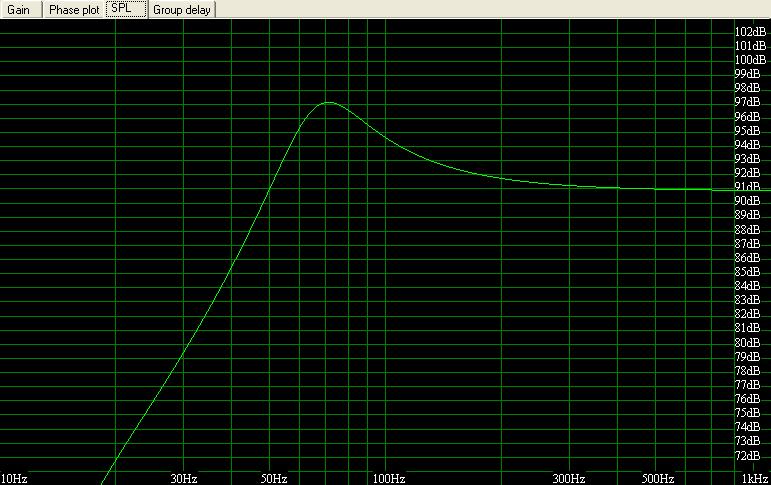Image resolution: width=771 pixels, height=485 pixels.
Task: Select the 30Hz frequency axis label
Action: [x=182, y=478]
